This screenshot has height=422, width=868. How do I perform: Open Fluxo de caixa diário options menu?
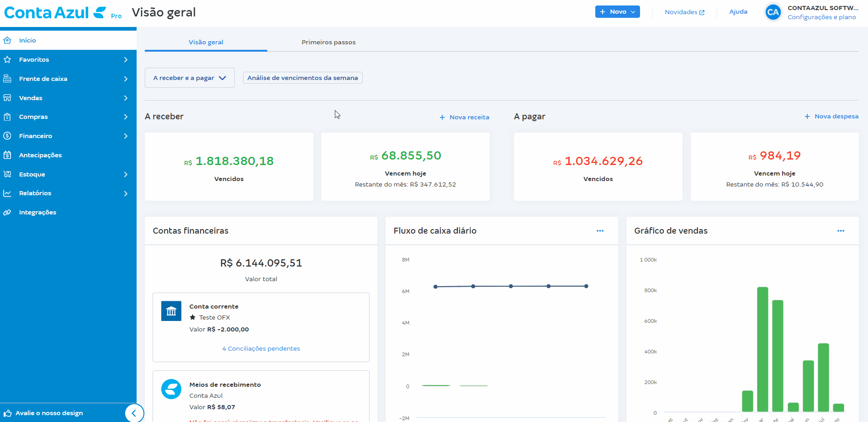(x=600, y=231)
